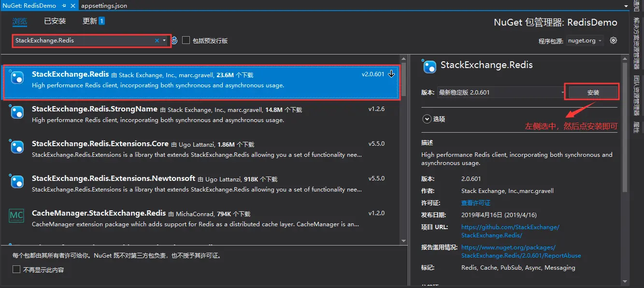Click the 安装 install button

(x=593, y=92)
